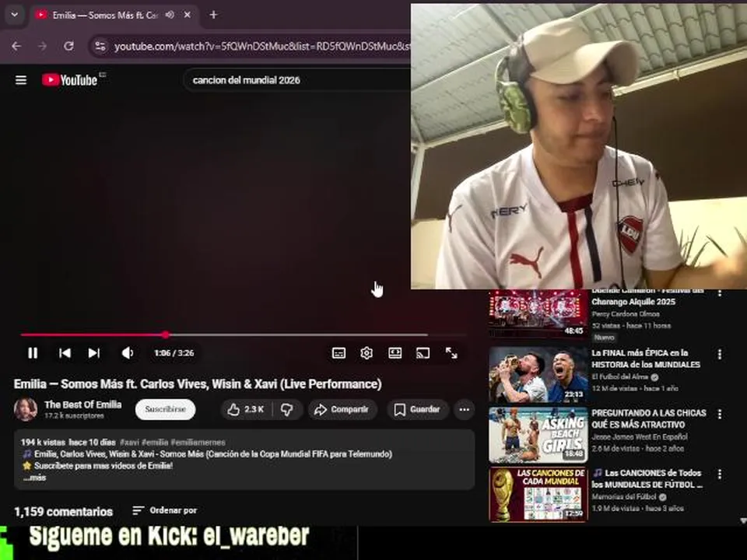Click the 'Sigueme en Kick: el_wareber' banner
The height and width of the screenshot is (560, 747).
point(169,537)
